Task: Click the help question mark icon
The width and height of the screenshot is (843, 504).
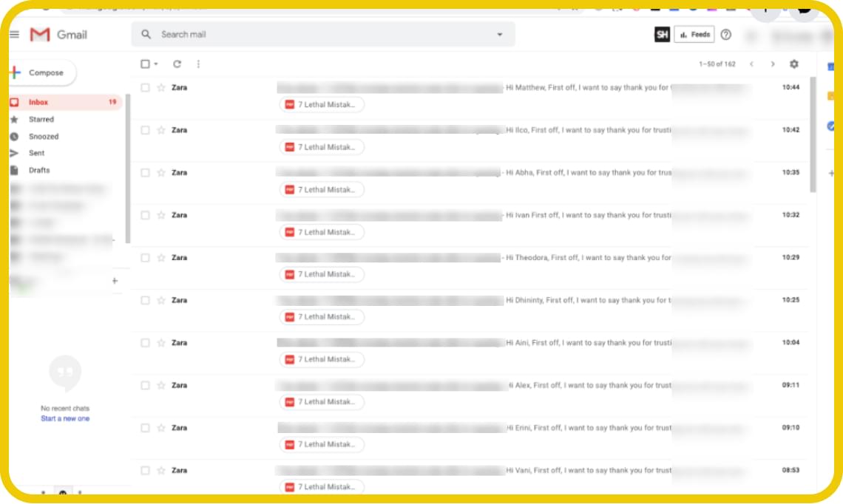Action: click(726, 35)
